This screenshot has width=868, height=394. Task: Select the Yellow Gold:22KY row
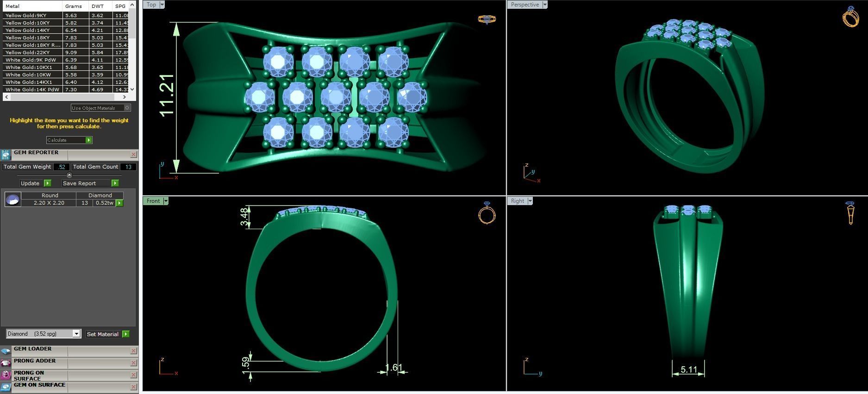[x=66, y=52]
